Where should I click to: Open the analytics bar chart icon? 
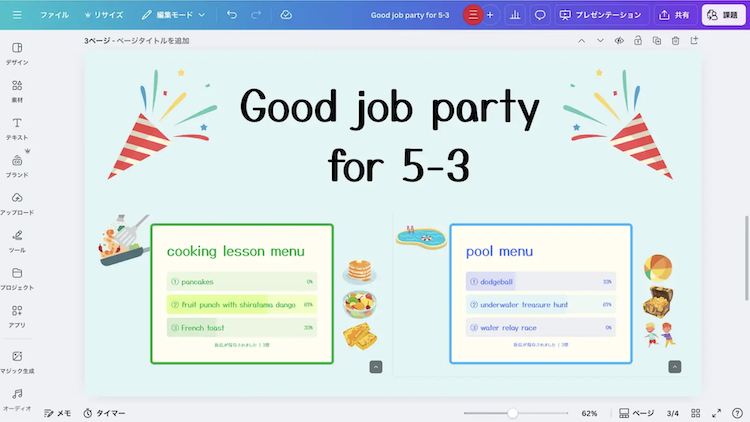(515, 15)
